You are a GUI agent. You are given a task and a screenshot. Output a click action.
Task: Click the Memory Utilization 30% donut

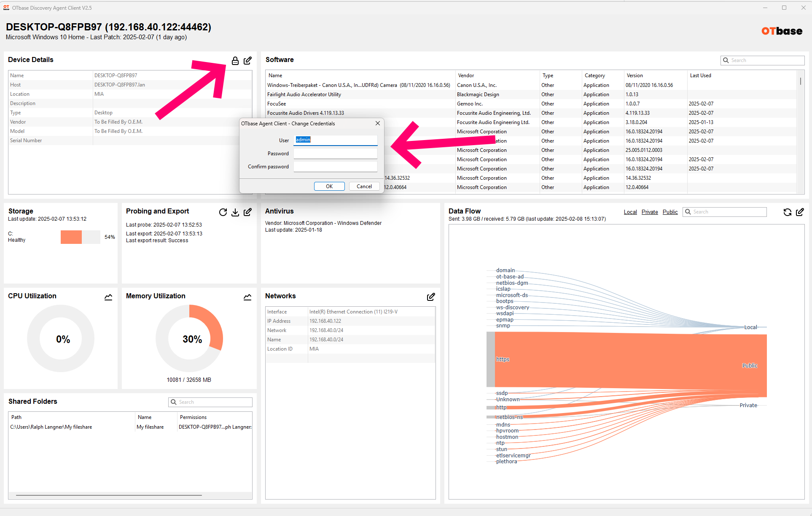pyautogui.click(x=189, y=338)
